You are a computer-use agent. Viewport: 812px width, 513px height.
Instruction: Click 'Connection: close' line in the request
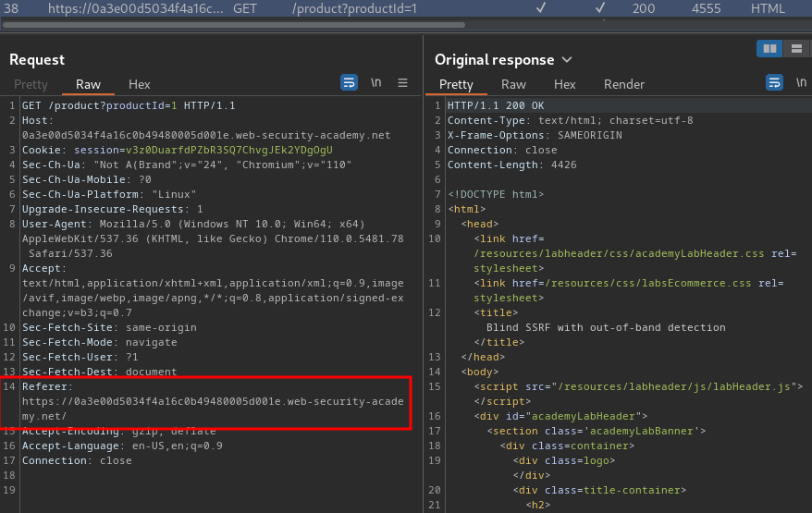[77, 460]
